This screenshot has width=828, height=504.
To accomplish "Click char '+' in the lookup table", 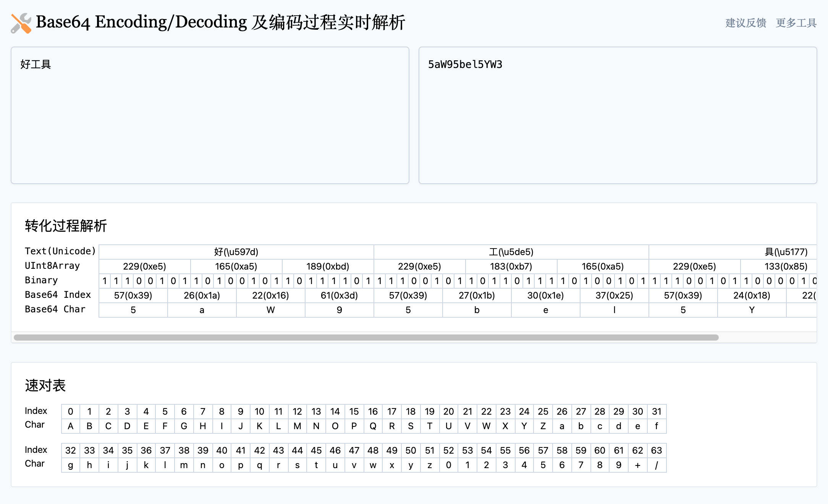I will pyautogui.click(x=638, y=465).
